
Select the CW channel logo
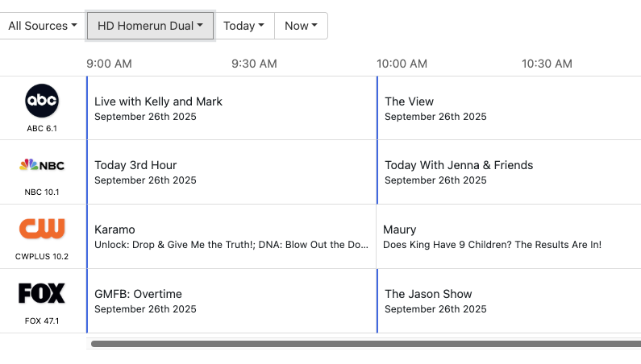pos(42,229)
